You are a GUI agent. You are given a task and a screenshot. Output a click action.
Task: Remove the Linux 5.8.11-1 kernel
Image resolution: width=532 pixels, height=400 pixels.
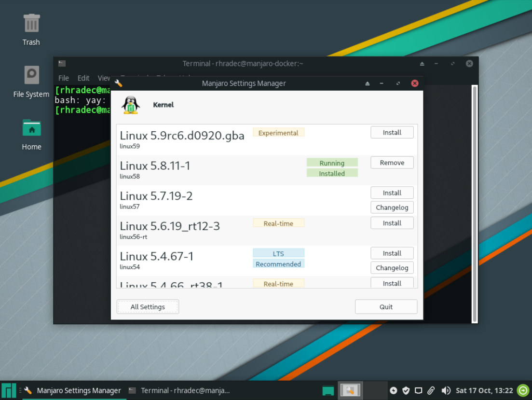[392, 163]
